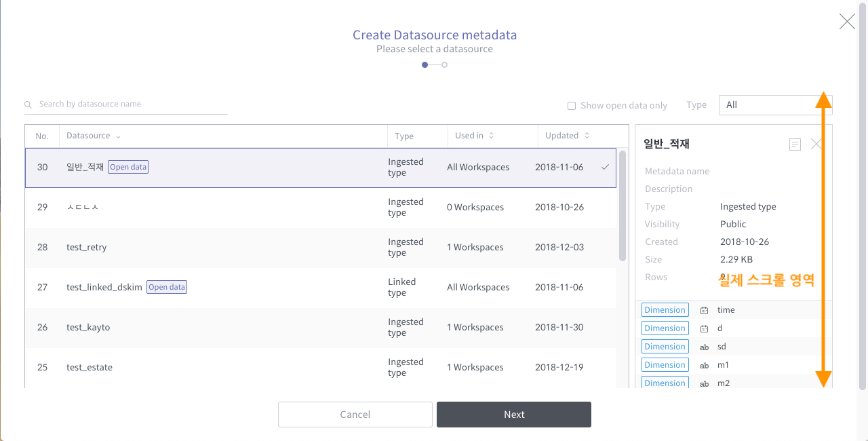
Task: Sort by Datasource column header
Action: (94, 136)
